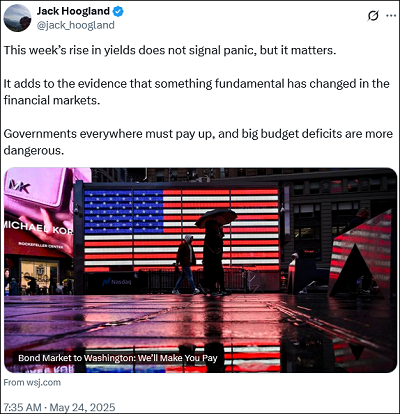This screenshot has width=400, height=414.
Task: Click the wet pavement reflection in the article image
Action: tap(200, 332)
